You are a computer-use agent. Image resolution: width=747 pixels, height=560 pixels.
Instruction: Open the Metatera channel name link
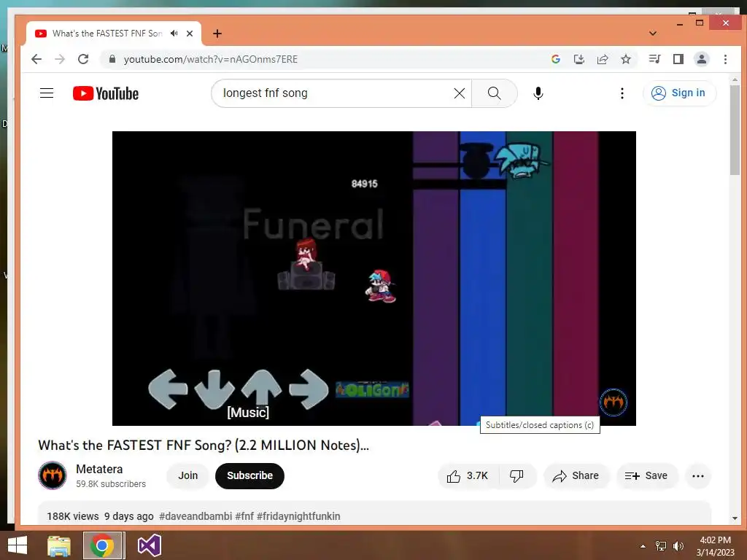[99, 469]
